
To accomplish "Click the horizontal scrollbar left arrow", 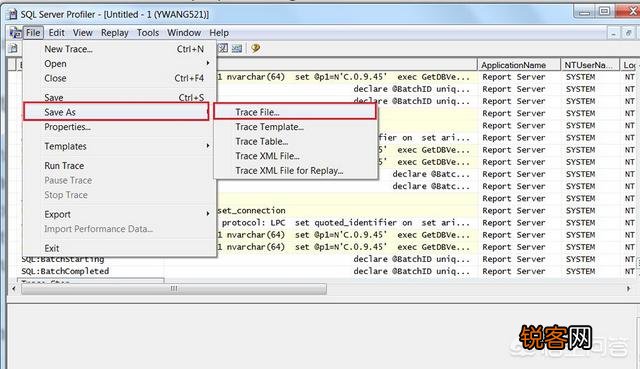I will point(14,289).
